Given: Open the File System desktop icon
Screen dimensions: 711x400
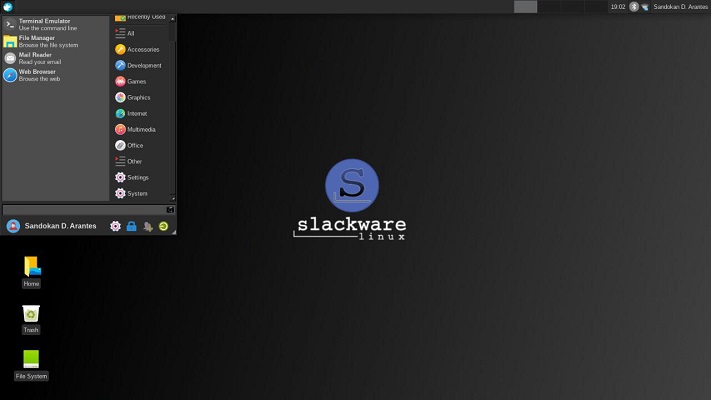Looking at the screenshot, I should click(x=31, y=365).
